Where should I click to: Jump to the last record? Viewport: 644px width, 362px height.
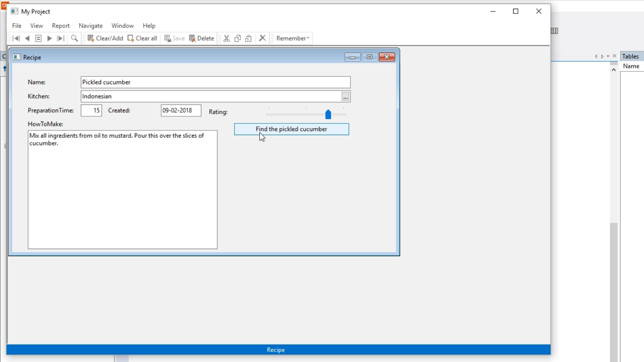coord(61,38)
